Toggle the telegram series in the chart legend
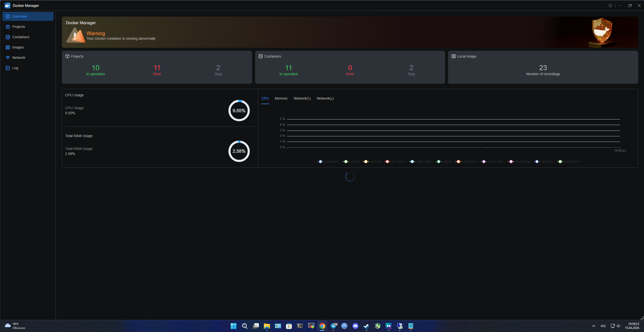The height and width of the screenshot is (332, 644). pos(466,161)
